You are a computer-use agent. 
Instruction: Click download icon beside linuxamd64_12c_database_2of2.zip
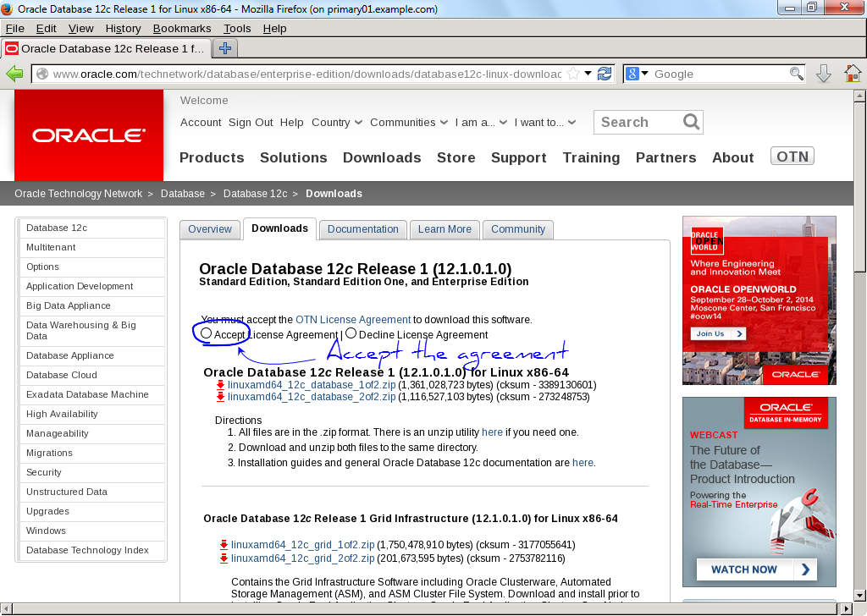click(x=221, y=397)
